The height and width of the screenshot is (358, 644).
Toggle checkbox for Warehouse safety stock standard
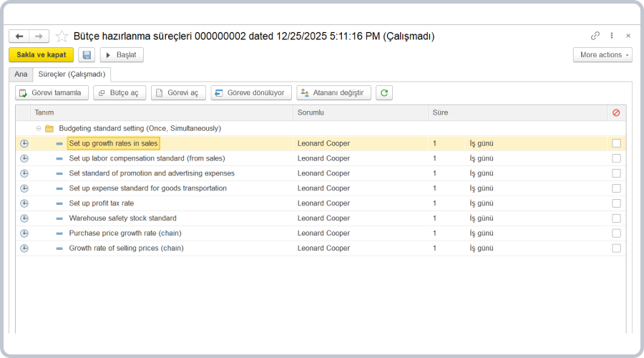616,218
